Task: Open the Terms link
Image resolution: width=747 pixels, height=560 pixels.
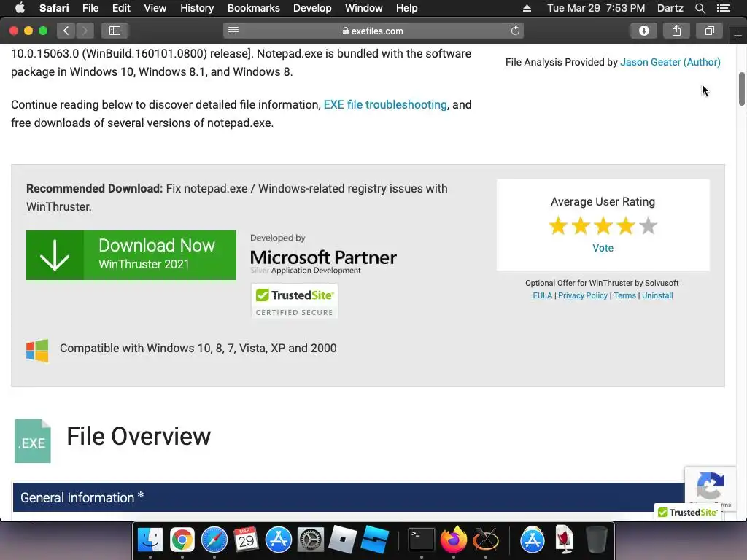Action: click(x=624, y=295)
